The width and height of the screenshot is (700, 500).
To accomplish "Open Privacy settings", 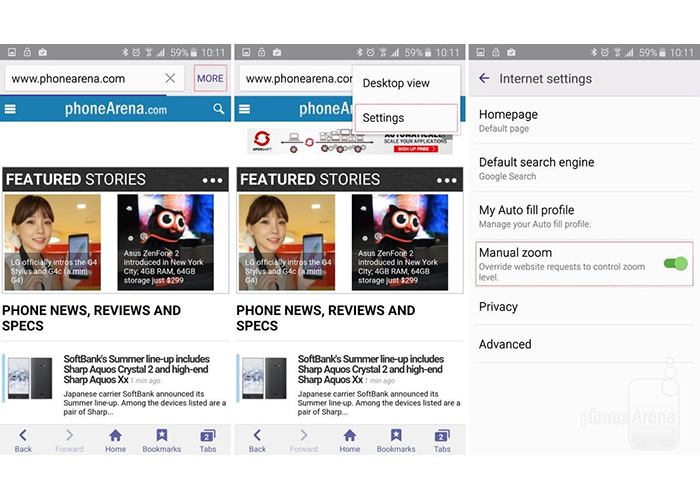I will (x=584, y=307).
